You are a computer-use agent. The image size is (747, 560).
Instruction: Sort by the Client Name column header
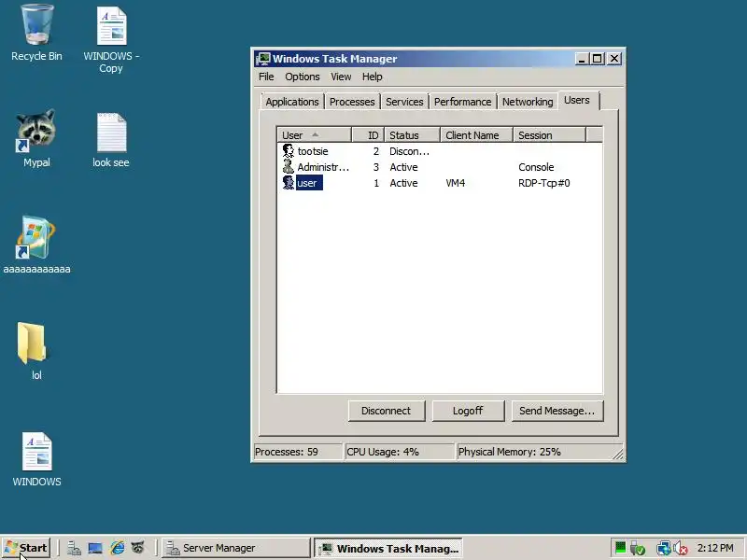click(476, 134)
